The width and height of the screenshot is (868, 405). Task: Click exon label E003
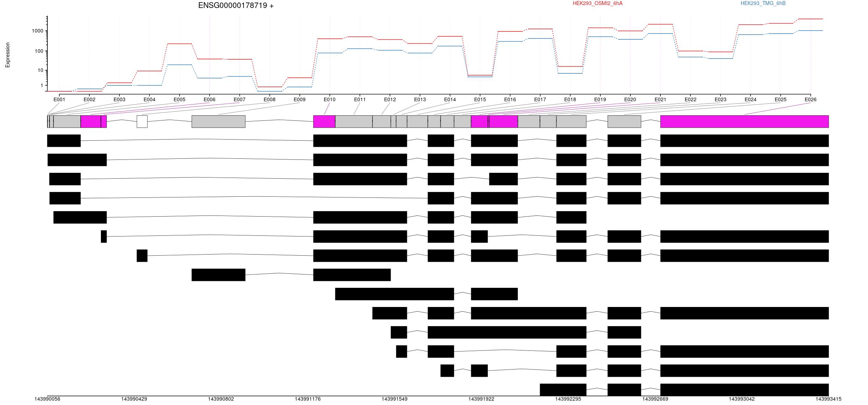coord(119,99)
